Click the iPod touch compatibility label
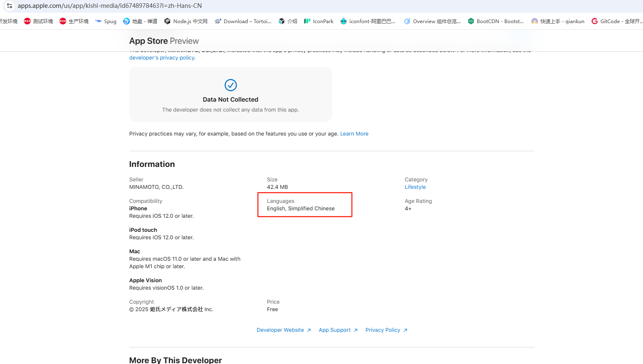Image resolution: width=643 pixels, height=364 pixels. tap(143, 230)
